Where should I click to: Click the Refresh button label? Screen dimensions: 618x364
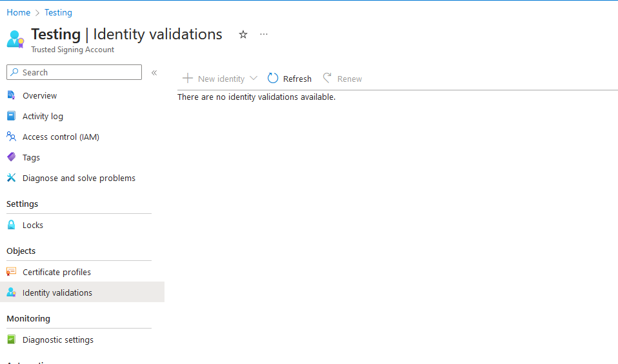(297, 79)
